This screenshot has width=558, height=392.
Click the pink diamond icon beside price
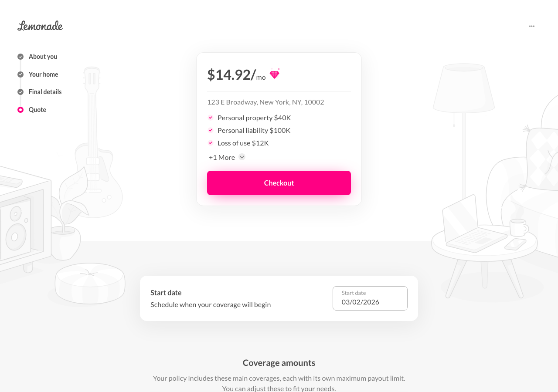tap(274, 74)
